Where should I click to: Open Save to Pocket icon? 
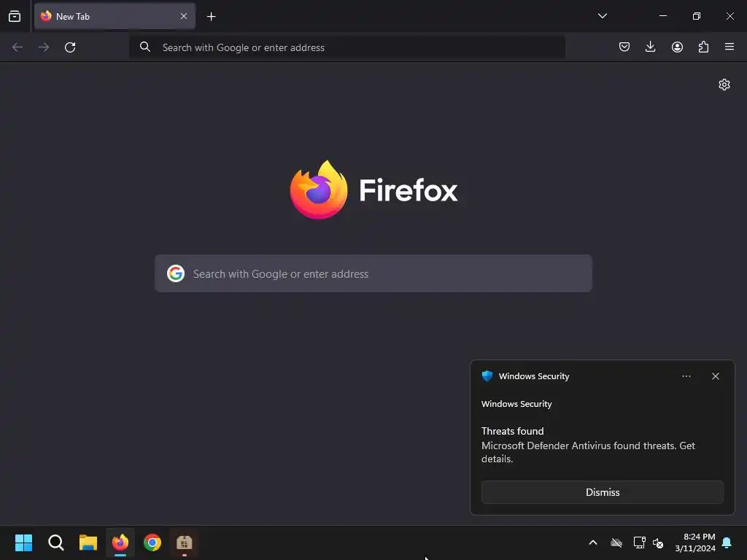[624, 47]
